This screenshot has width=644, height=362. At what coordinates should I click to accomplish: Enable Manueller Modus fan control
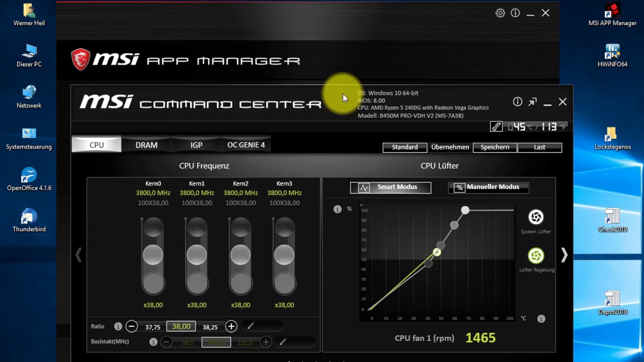488,188
